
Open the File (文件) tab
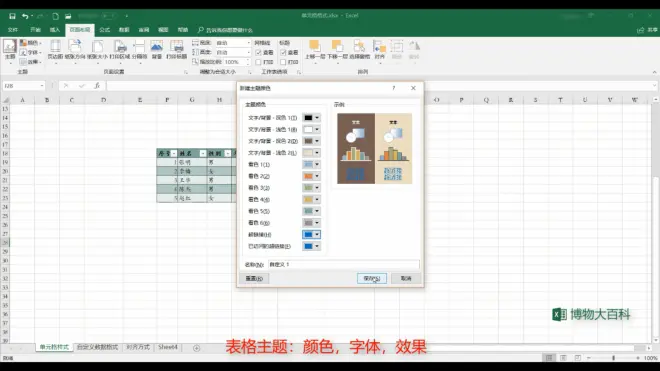point(13,30)
